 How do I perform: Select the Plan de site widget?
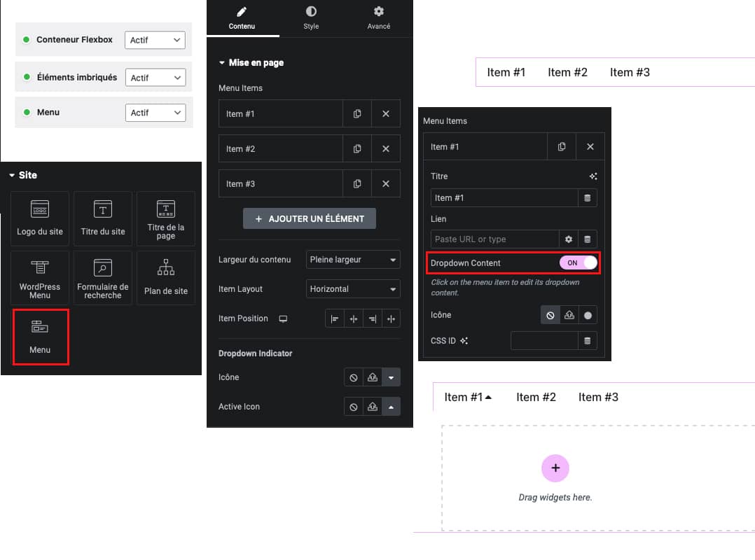coord(165,278)
